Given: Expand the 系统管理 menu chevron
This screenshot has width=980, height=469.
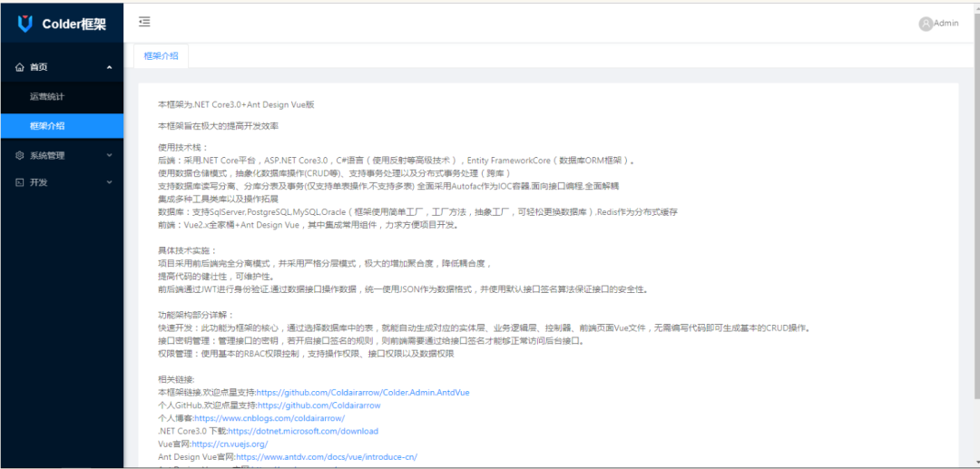Looking at the screenshot, I should tap(110, 155).
